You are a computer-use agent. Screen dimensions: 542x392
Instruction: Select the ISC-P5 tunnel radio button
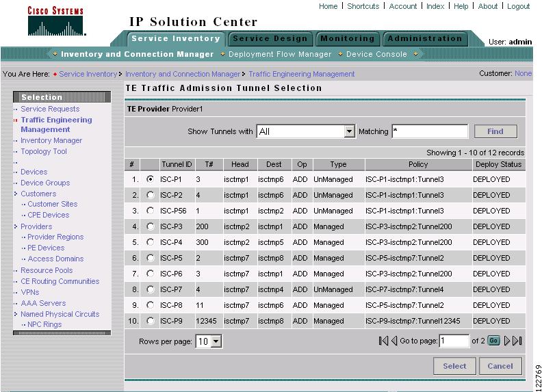[150, 258]
